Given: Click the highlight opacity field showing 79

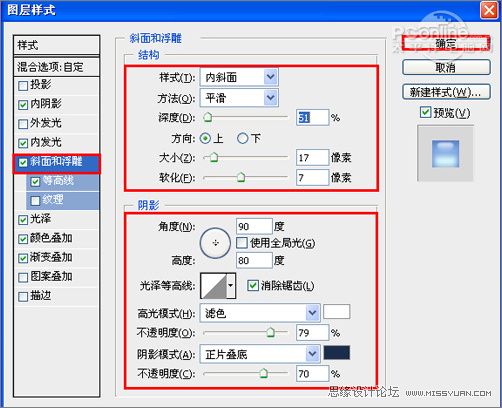Looking at the screenshot, I should click(x=312, y=333).
